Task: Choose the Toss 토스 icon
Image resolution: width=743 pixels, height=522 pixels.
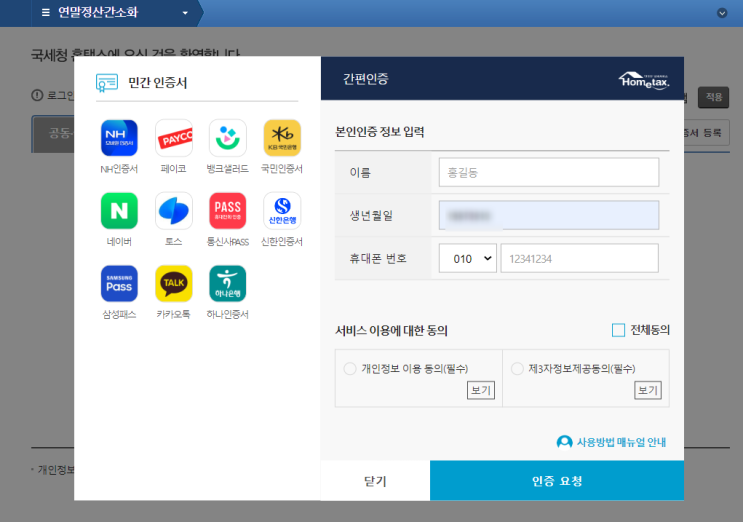Action: (x=174, y=211)
